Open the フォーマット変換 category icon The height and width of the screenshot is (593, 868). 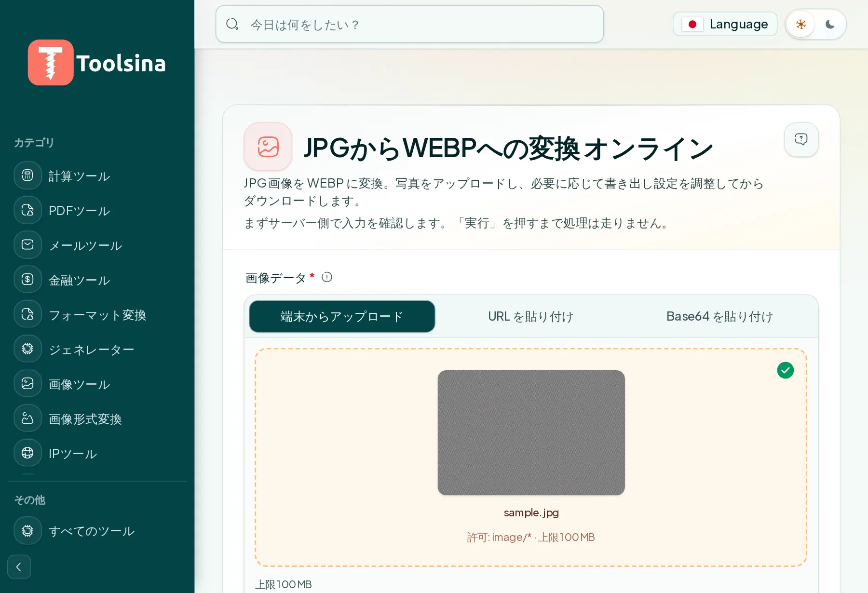pyautogui.click(x=27, y=314)
